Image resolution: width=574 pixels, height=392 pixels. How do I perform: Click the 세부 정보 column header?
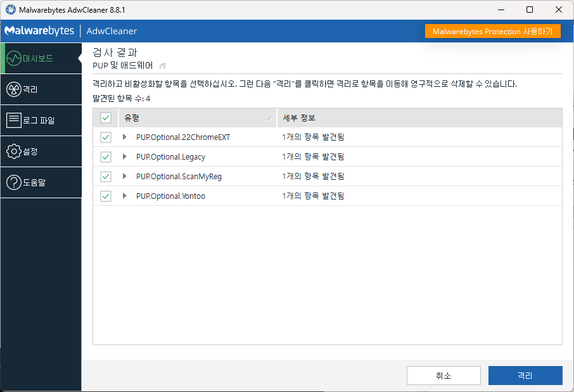pos(419,118)
